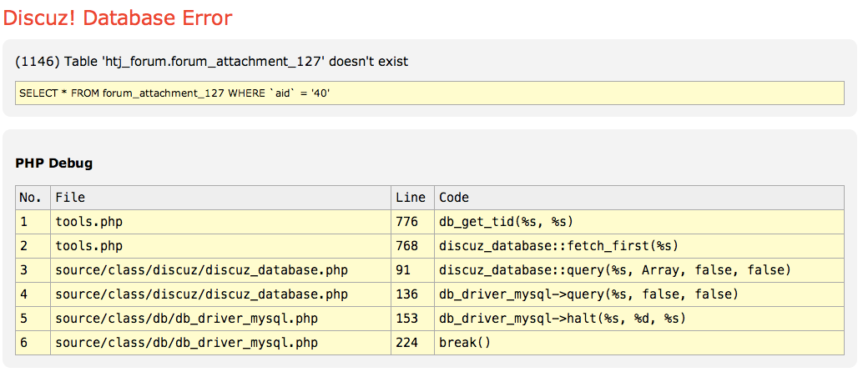Select code 'db_driver_mysql->halt(%s, %d, %s)'
Screen dimensions: 868x377
point(563,319)
